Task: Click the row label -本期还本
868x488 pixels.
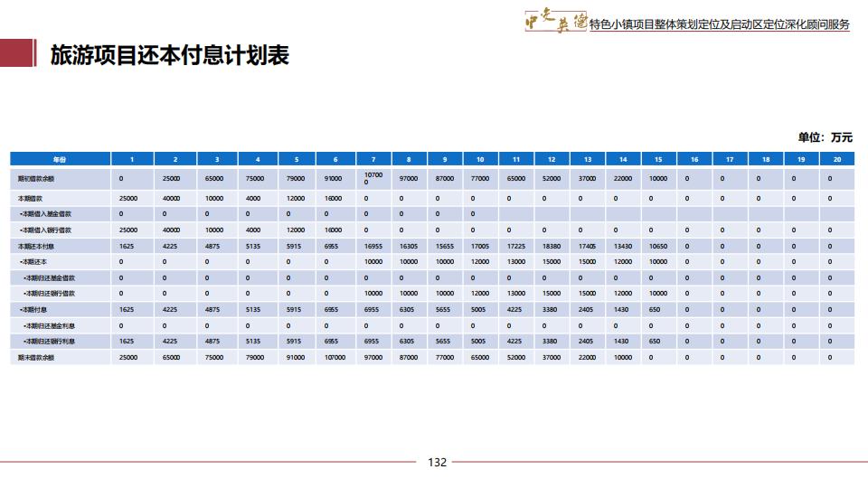Action: (33, 262)
